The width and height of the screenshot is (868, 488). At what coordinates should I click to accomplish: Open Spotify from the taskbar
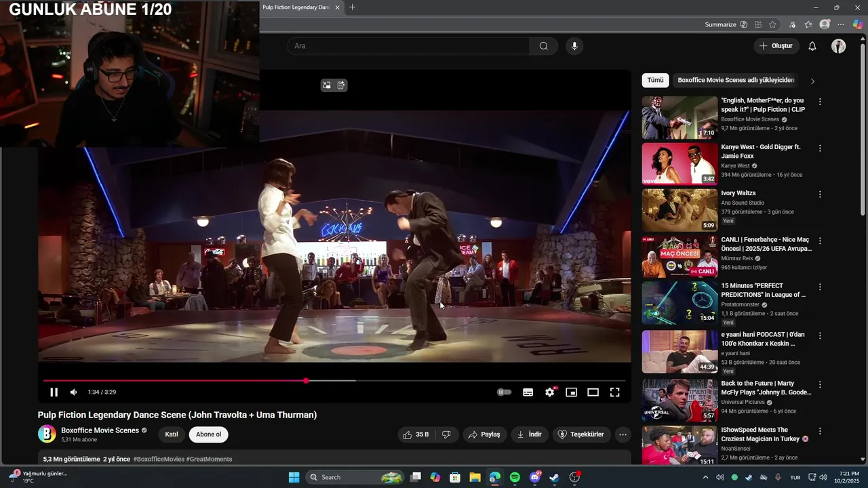pyautogui.click(x=515, y=477)
